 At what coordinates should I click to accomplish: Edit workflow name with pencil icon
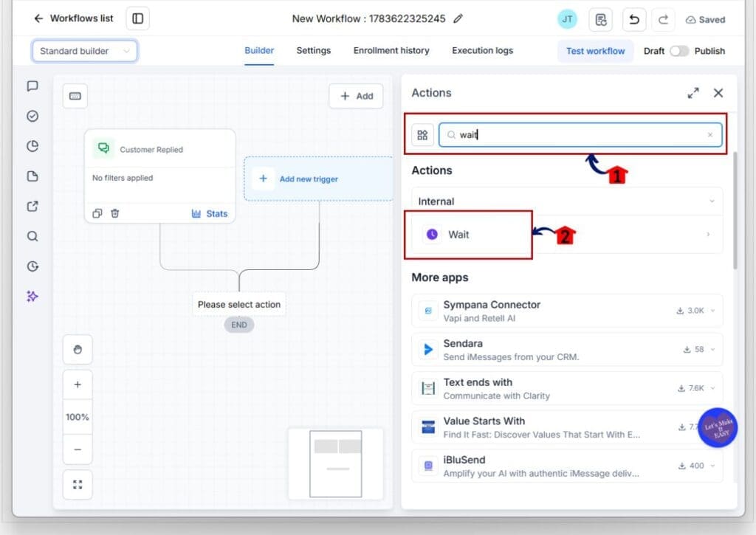point(458,18)
